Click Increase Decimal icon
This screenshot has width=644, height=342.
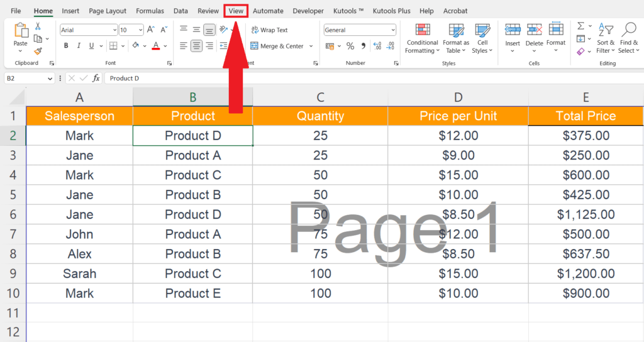[x=377, y=46]
